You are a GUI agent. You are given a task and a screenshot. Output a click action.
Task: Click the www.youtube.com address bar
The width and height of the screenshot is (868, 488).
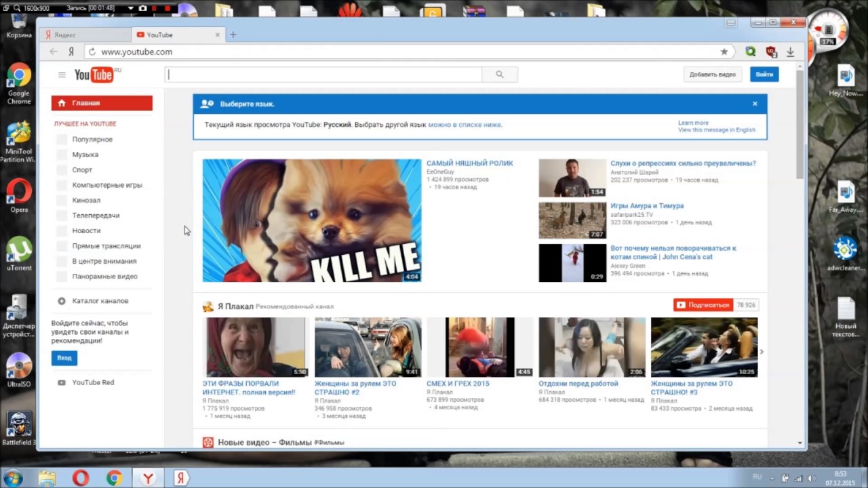407,52
